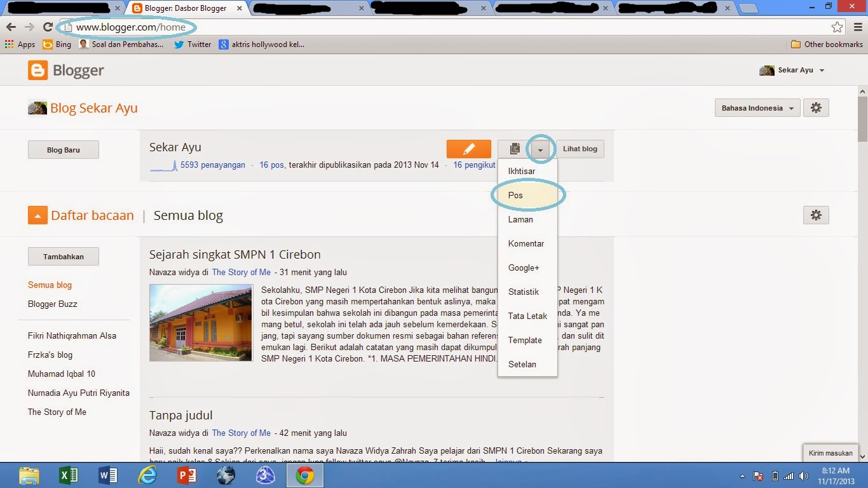Open the Other bookmarks folder
This screenshot has height=488, width=868.
click(x=827, y=44)
